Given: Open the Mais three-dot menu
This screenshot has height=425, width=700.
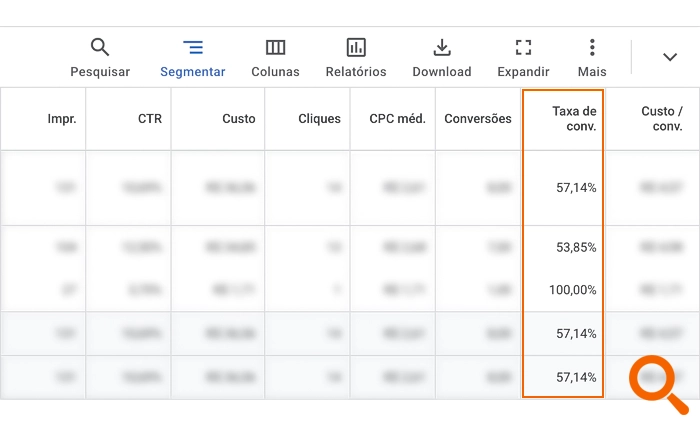Looking at the screenshot, I should point(592,47).
